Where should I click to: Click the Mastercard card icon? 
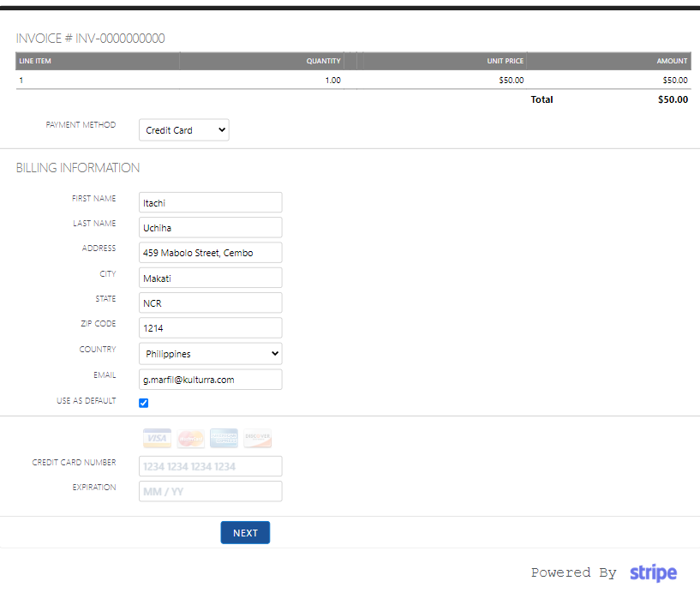[x=190, y=439]
